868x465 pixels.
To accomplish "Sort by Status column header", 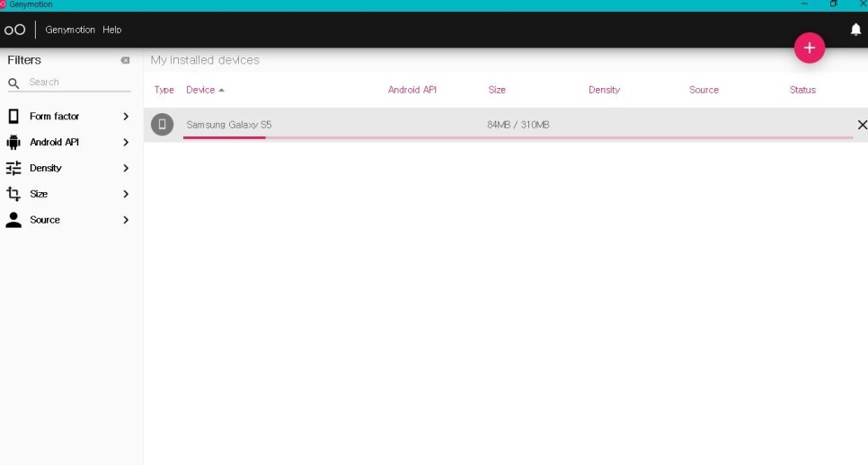I will pyautogui.click(x=802, y=90).
